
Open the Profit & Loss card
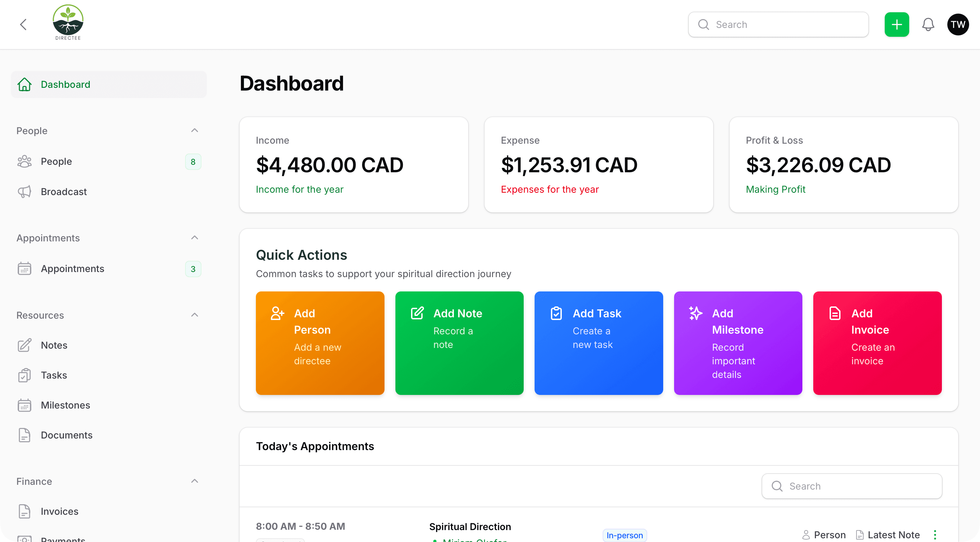[x=844, y=165]
